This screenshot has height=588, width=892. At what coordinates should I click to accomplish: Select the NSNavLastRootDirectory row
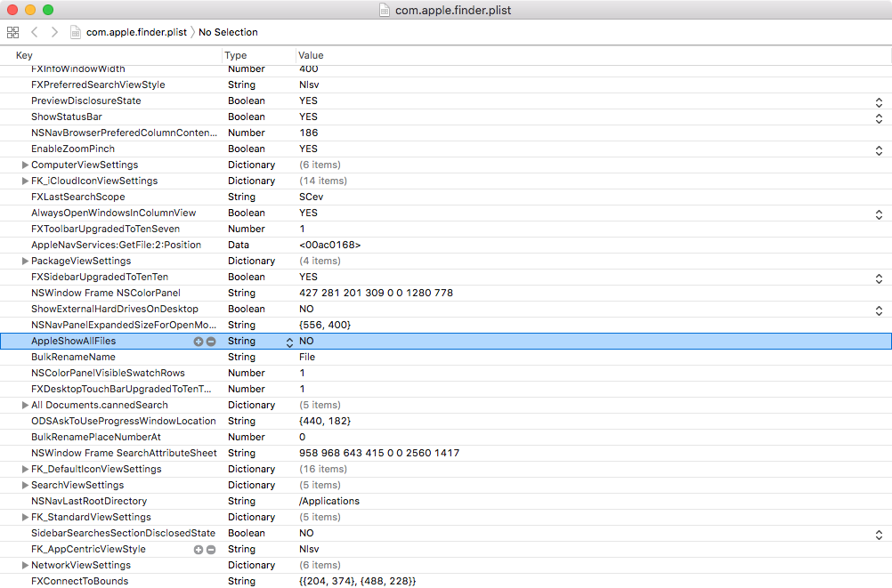pyautogui.click(x=89, y=502)
